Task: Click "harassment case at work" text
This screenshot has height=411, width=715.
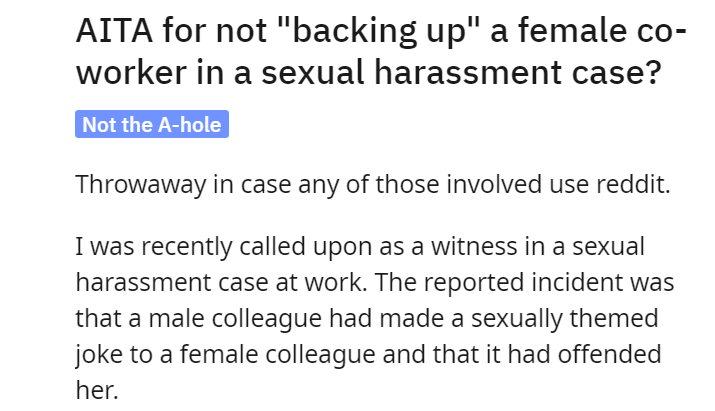Action: pos(221,282)
